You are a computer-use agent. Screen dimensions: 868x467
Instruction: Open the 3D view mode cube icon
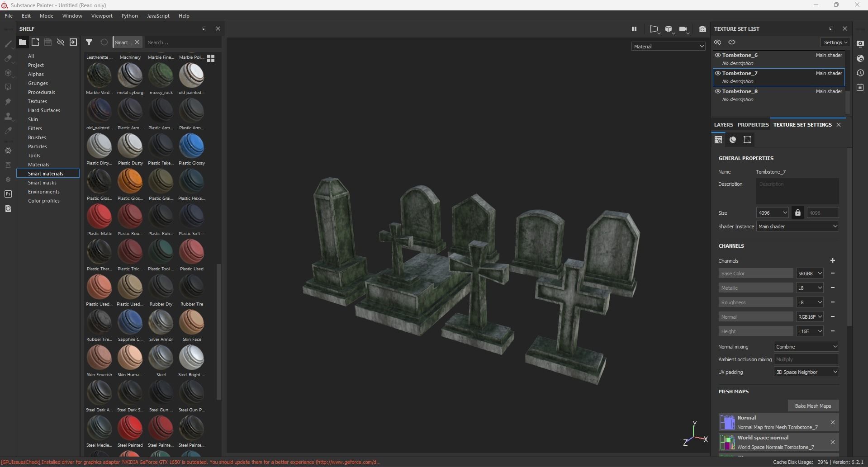[669, 29]
